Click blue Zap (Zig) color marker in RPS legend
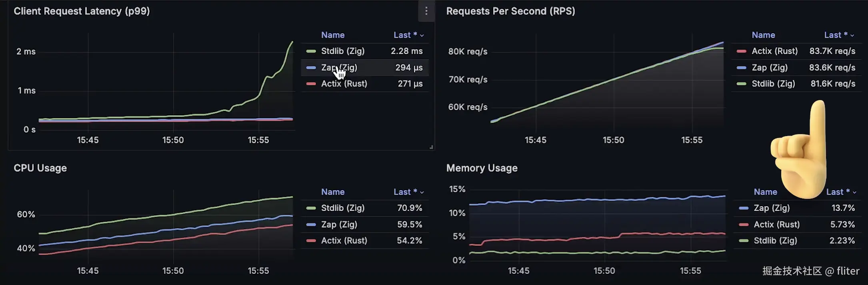 (x=741, y=68)
